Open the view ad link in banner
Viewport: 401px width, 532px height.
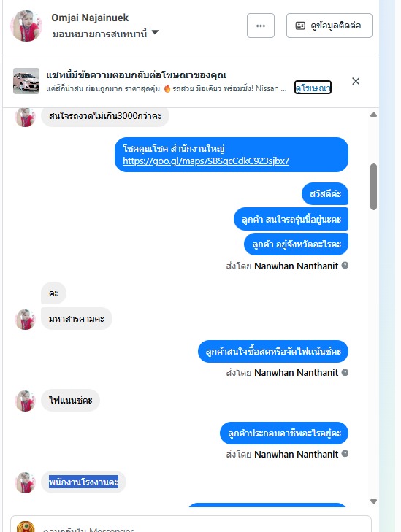coord(313,88)
